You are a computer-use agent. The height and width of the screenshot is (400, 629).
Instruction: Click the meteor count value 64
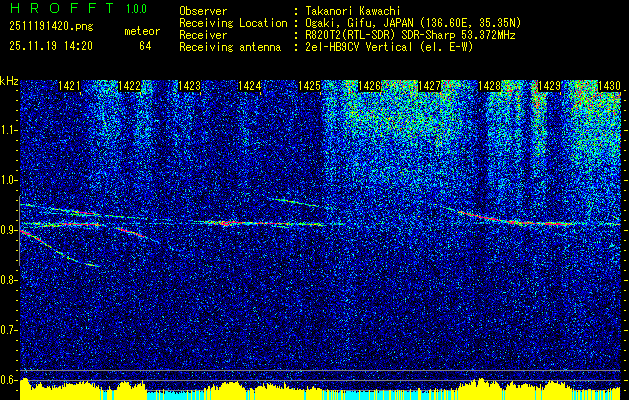tap(145, 46)
